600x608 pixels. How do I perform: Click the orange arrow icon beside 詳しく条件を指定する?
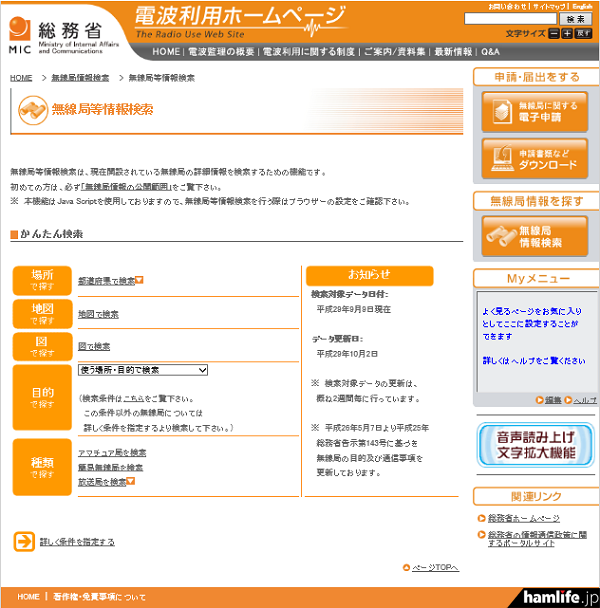(x=24, y=541)
